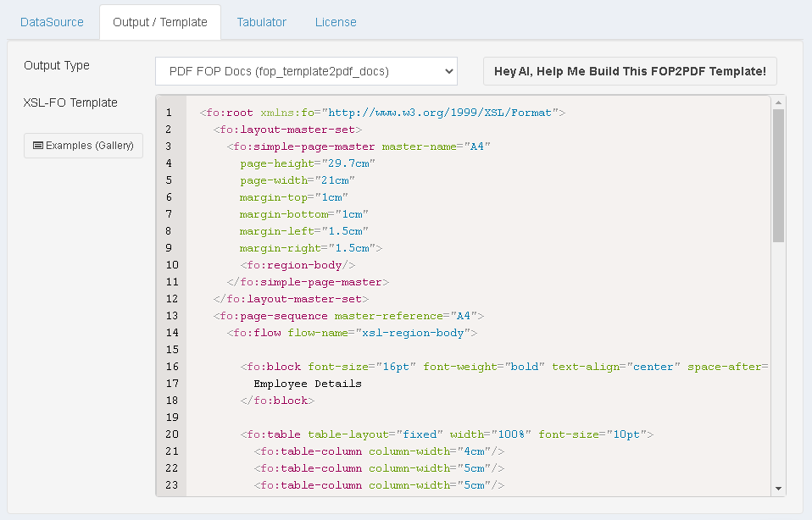Click line number 1 in the gutter
Viewport: 812px width, 520px height.
[x=170, y=113]
